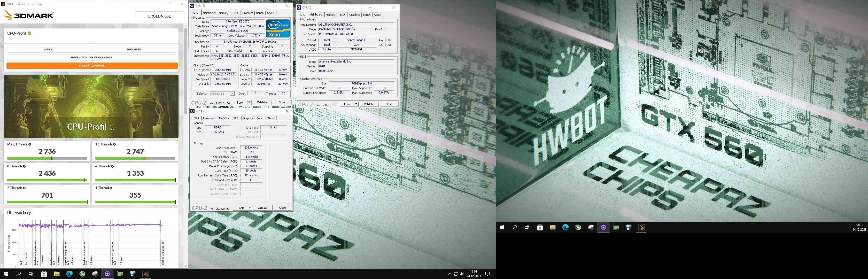
Task: Click the 3DMark window vertical scrollbar
Action: coord(186,146)
